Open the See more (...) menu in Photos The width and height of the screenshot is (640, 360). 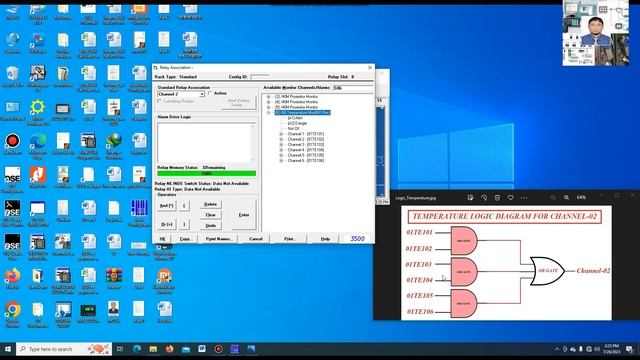click(x=524, y=198)
